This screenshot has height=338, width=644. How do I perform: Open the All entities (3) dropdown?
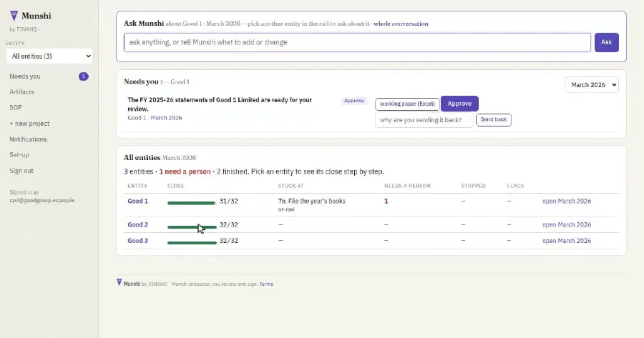[49, 56]
